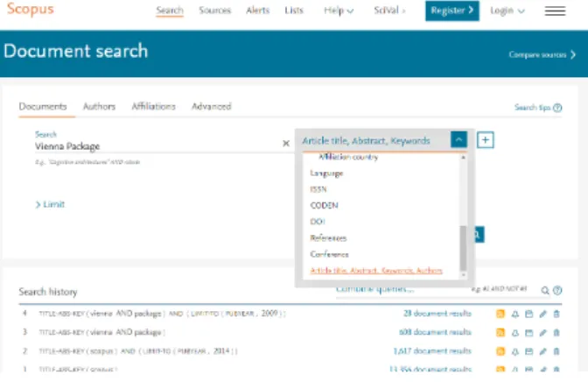This screenshot has height=382, width=588.
Task: Select Article title, Abstract, Keywords, Authors option
Action: click(376, 271)
